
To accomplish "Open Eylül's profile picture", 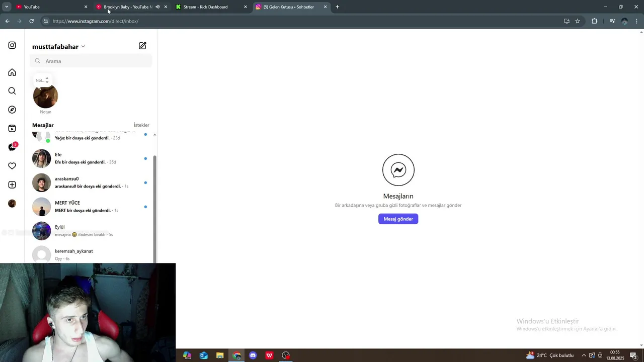I will click(42, 231).
